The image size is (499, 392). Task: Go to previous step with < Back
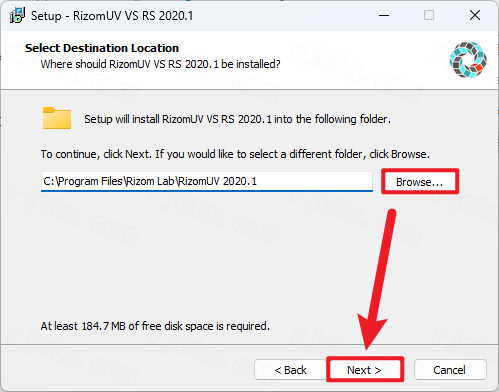(290, 370)
